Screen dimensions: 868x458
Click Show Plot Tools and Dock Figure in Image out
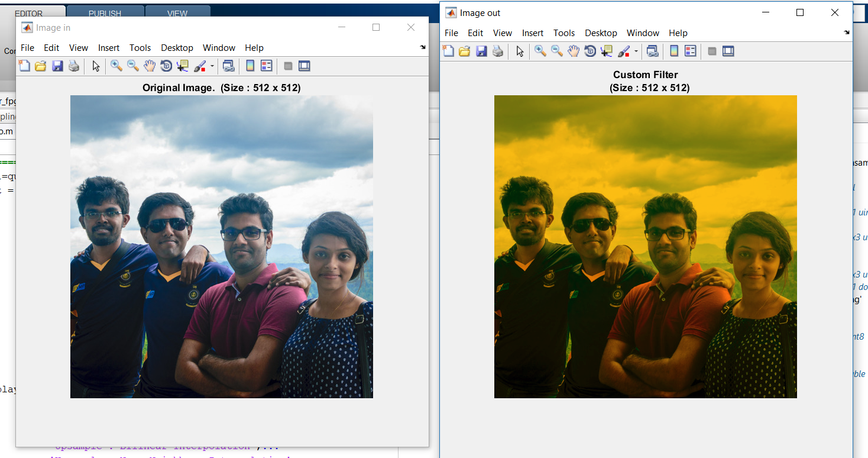728,51
